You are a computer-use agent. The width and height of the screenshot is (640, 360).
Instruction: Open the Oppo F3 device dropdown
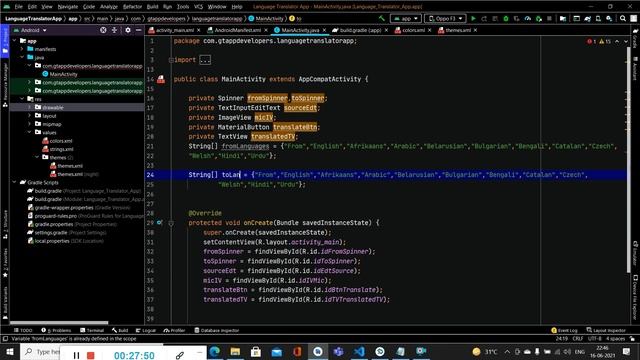[x=445, y=18]
